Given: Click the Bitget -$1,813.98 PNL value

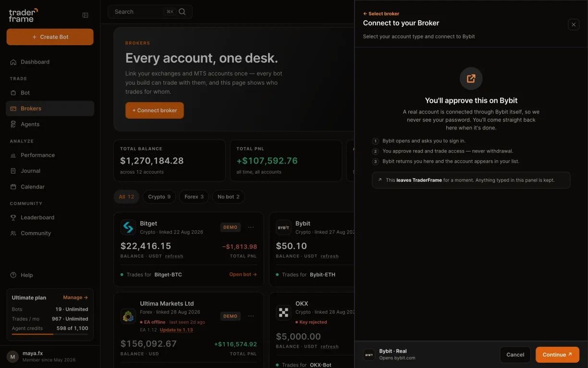Looking at the screenshot, I should tap(240, 247).
